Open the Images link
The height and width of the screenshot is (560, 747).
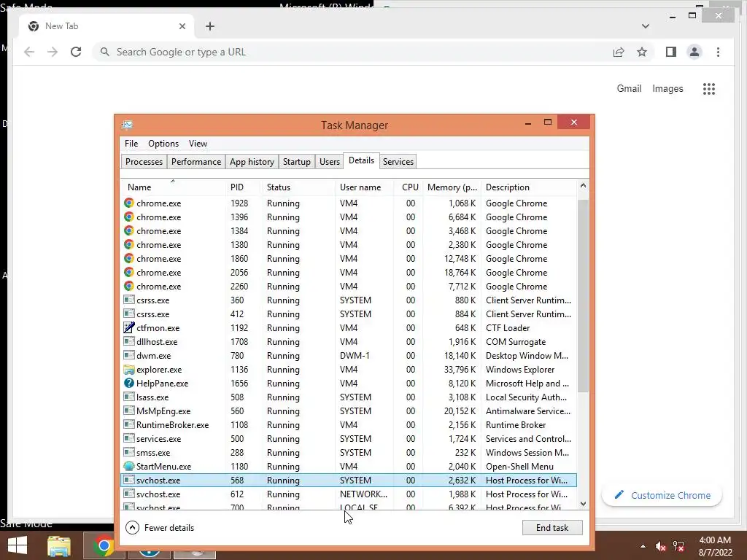pos(667,88)
